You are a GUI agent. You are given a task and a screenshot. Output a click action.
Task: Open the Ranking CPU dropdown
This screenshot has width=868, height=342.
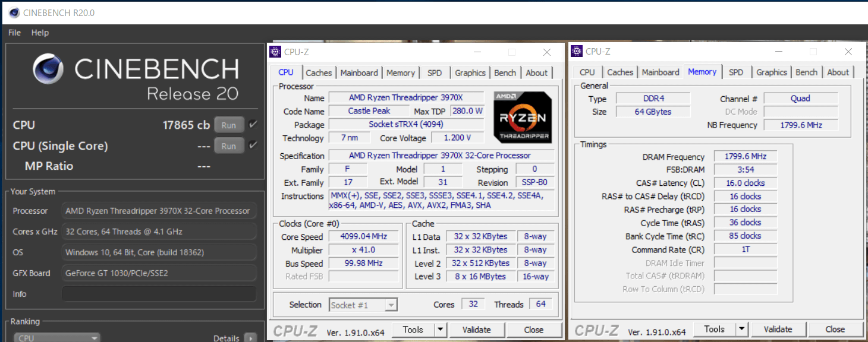coord(58,337)
